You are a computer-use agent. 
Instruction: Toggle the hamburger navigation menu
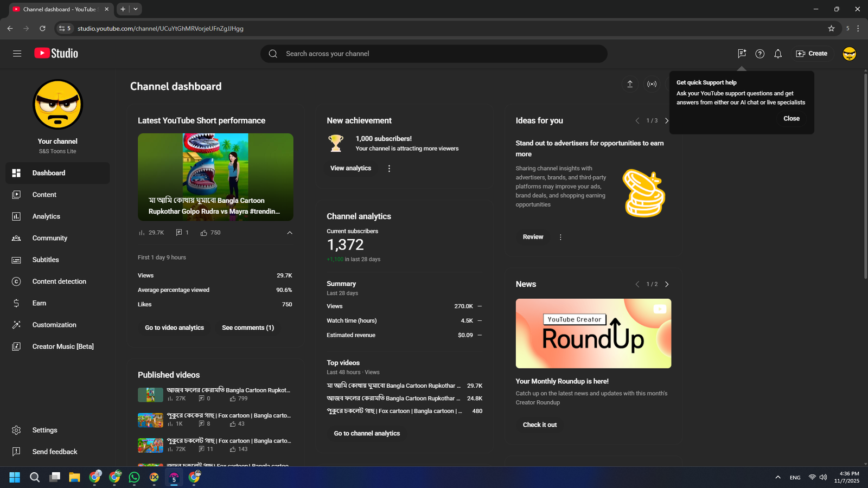pos(17,54)
